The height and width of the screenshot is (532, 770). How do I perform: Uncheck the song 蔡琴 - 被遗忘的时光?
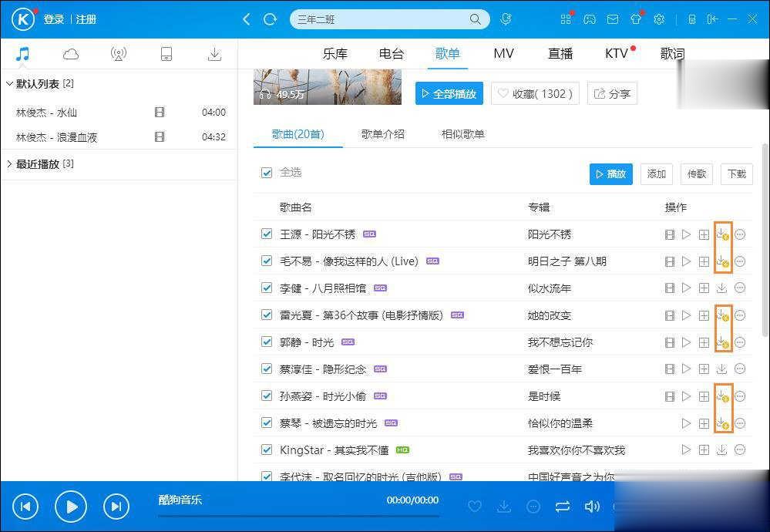pyautogui.click(x=266, y=423)
